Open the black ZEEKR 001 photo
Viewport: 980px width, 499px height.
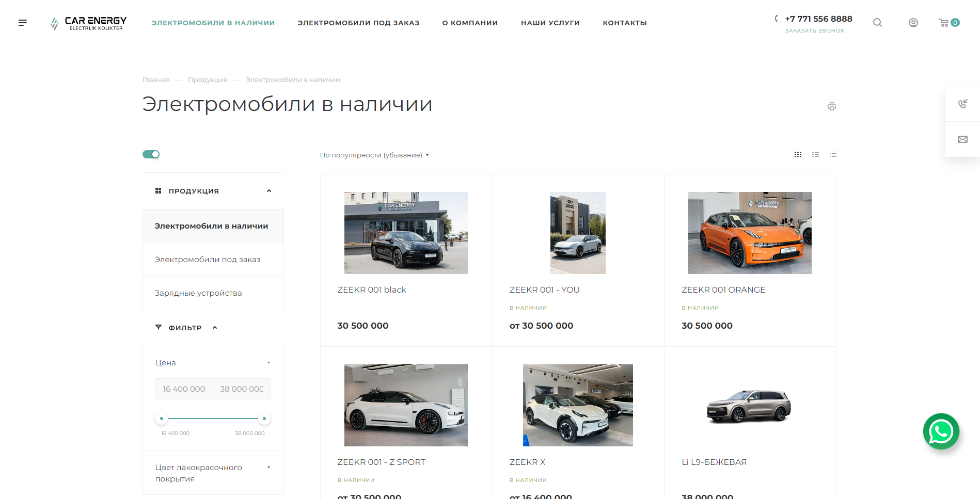click(x=406, y=233)
